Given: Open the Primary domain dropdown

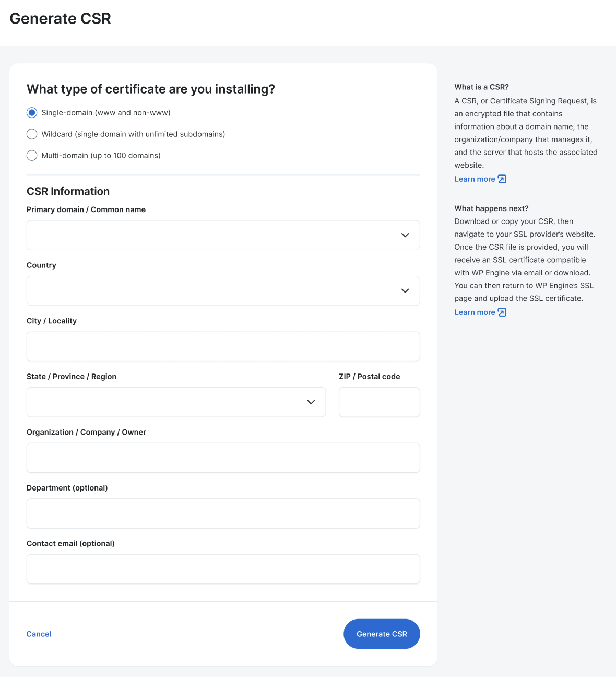Looking at the screenshot, I should tap(405, 235).
